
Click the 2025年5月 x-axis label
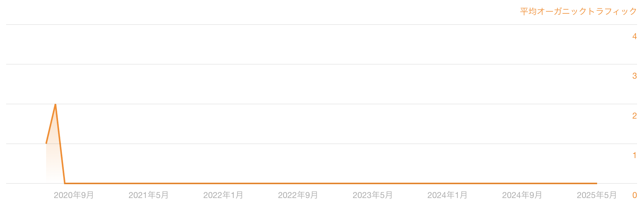pos(597,195)
